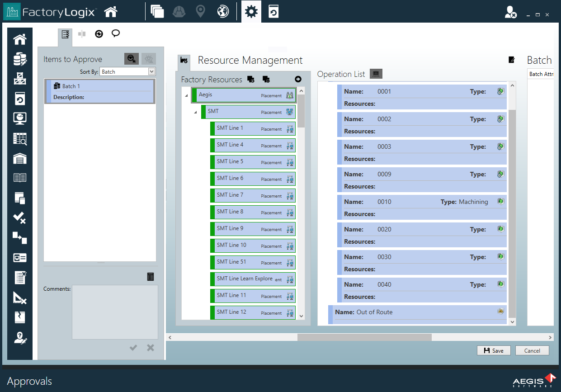
Task: Click the refresh icon next to the approvals tab
Action: click(x=99, y=33)
